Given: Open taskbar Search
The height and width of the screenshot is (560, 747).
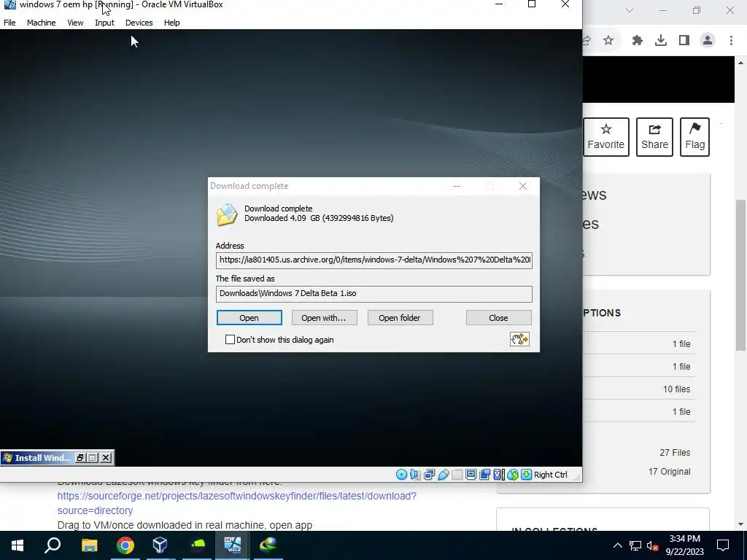Looking at the screenshot, I should (53, 545).
